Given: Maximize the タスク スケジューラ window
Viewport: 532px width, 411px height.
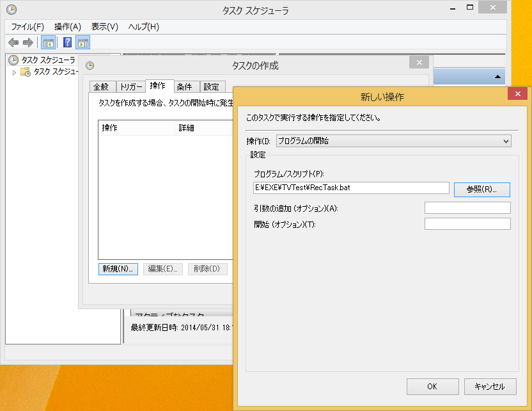Looking at the screenshot, I should [470, 7].
